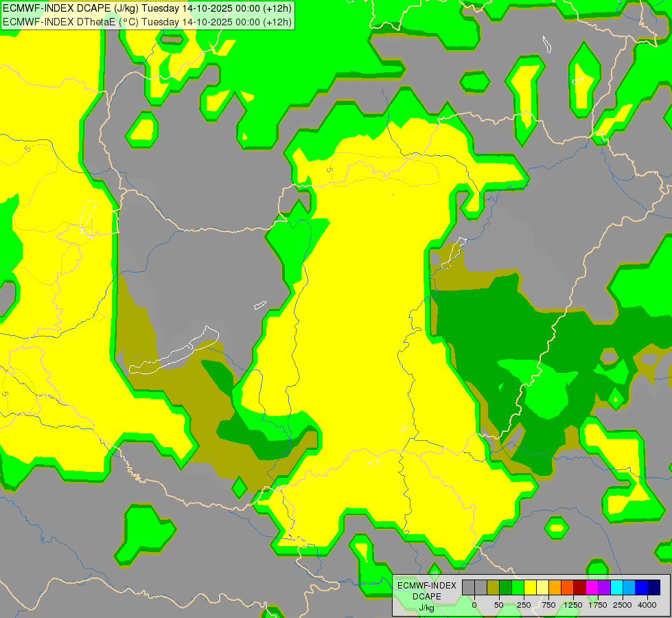This screenshot has height=618, width=672.
Task: Click the '2500' legend scale value
Action: tap(623, 605)
